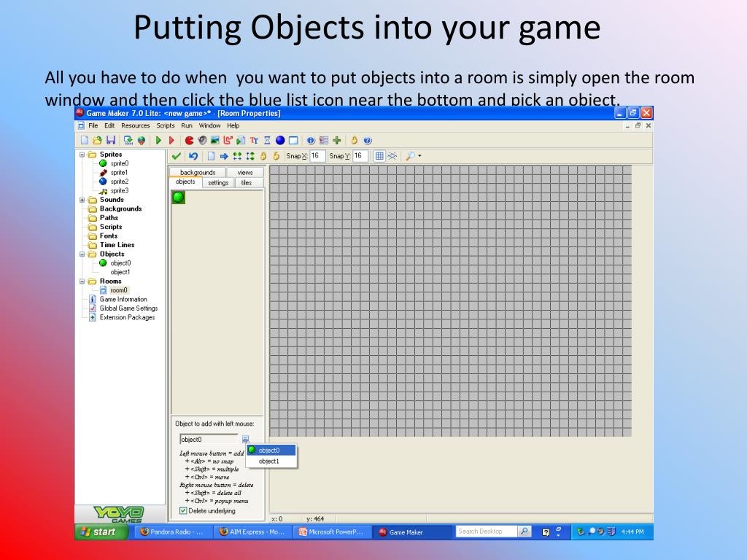Save the game with the floppy disk icon

tap(111, 140)
